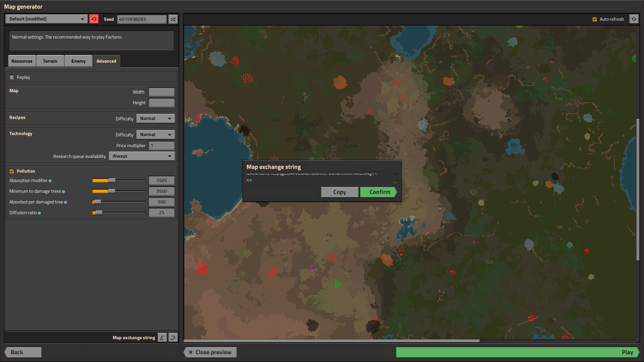This screenshot has width=644, height=362.
Task: Open Technology difficulty dropdown
Action: [x=156, y=135]
